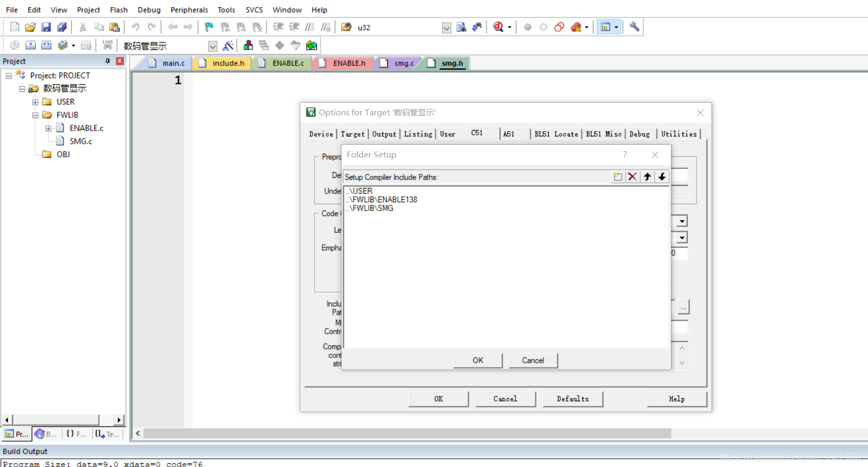868x467 pixels.
Task: Open the 数码管显示 target selection dropdown
Action: tap(212, 46)
